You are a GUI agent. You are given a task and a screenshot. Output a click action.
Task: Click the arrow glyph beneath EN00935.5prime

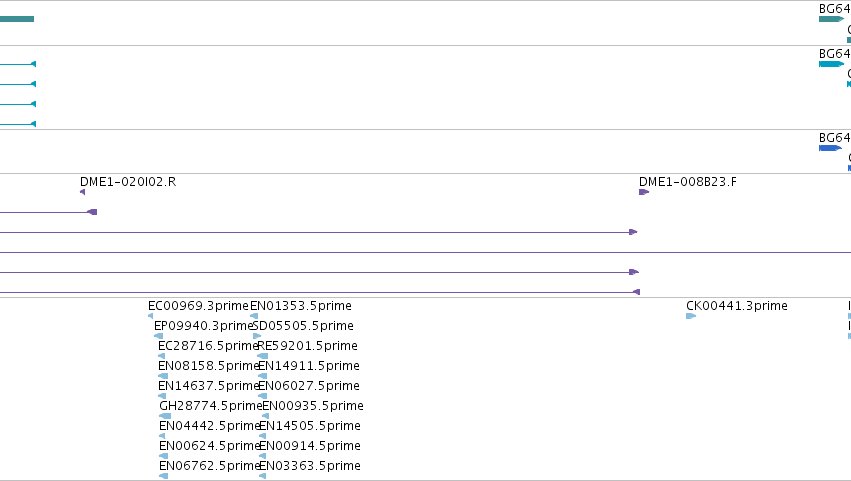(x=265, y=416)
